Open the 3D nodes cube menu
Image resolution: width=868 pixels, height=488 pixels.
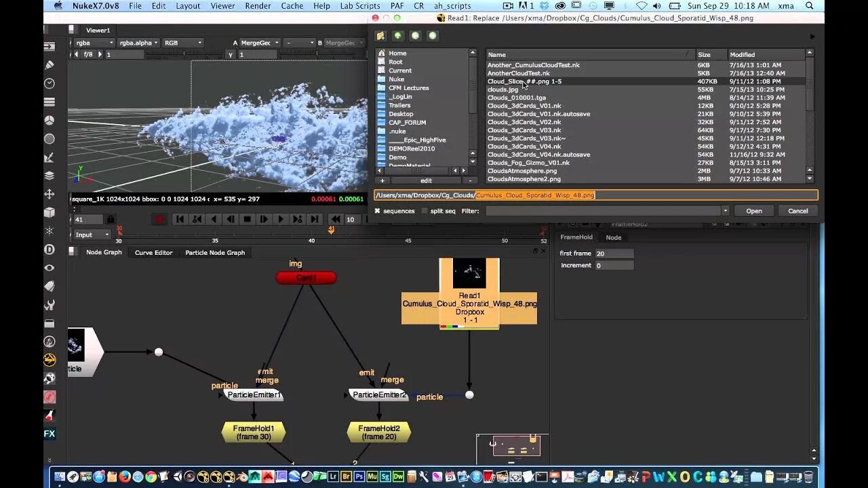point(50,212)
